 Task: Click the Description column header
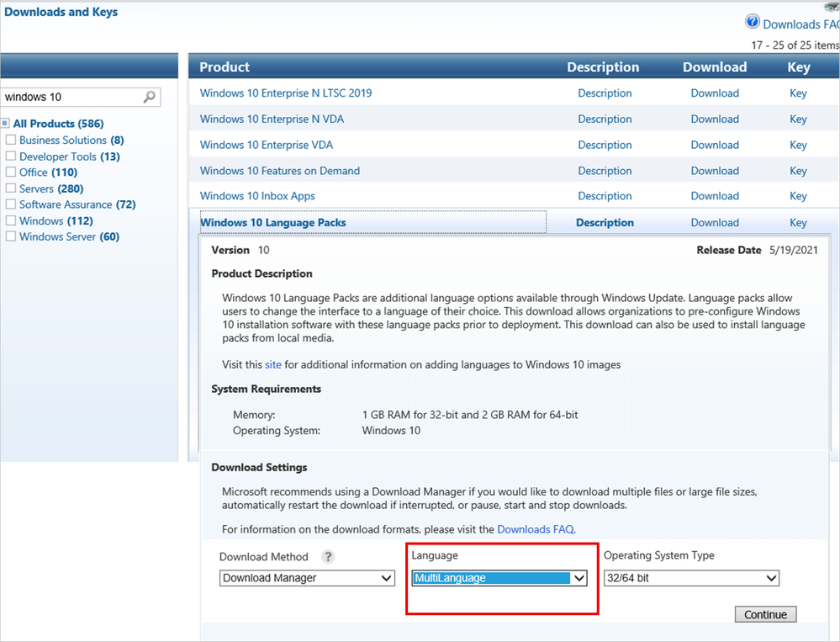pyautogui.click(x=603, y=67)
